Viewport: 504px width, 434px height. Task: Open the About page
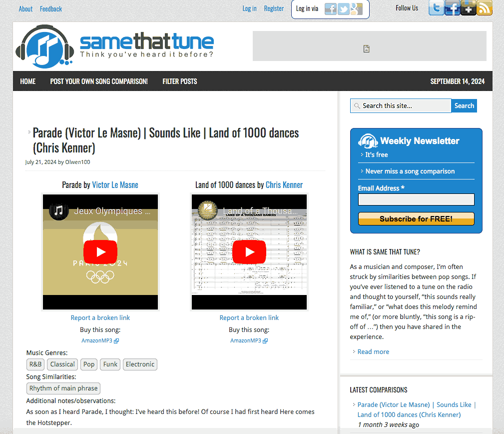tap(25, 9)
